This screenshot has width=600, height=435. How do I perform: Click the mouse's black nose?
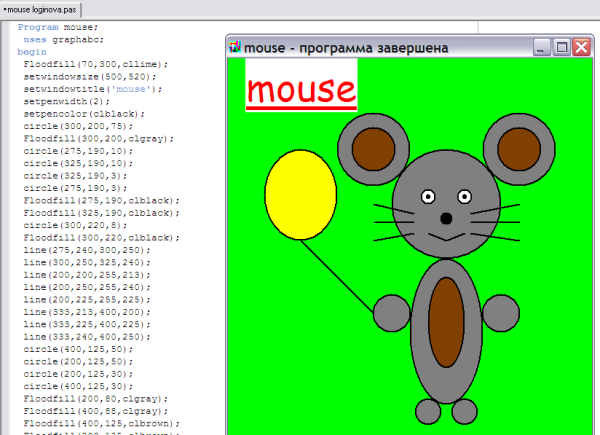tap(446, 217)
